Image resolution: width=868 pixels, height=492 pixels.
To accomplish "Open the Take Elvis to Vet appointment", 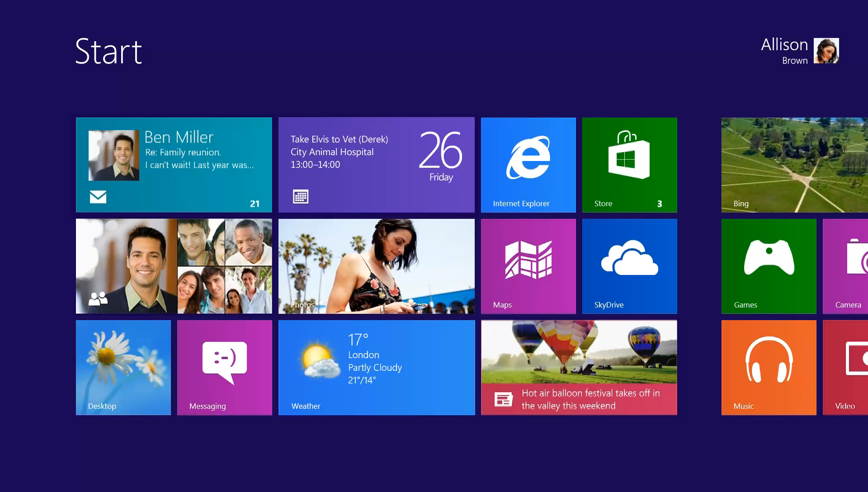I will pyautogui.click(x=339, y=152).
